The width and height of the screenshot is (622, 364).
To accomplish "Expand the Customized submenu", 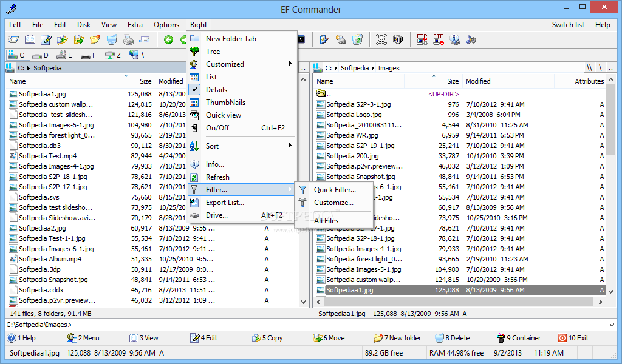I will point(242,64).
